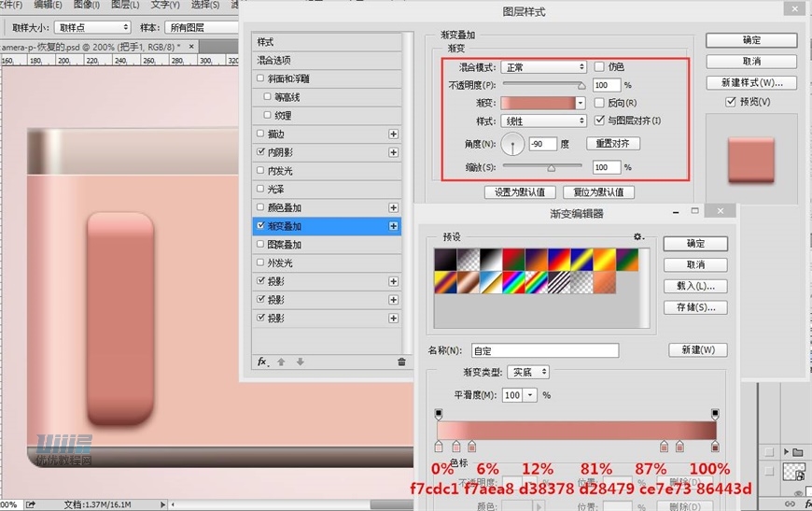Select the black-to-white gradient preset
This screenshot has height=511, width=812.
point(490,260)
